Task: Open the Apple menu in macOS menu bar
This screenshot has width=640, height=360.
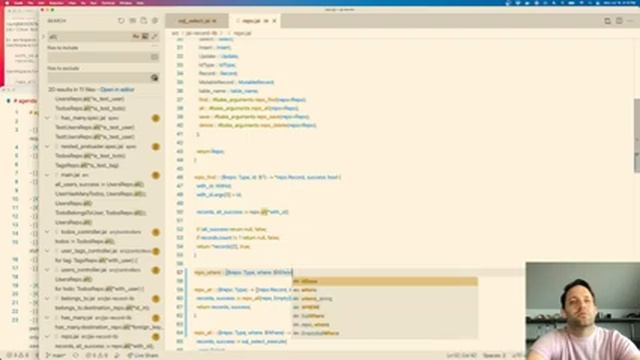Action: point(7,3)
